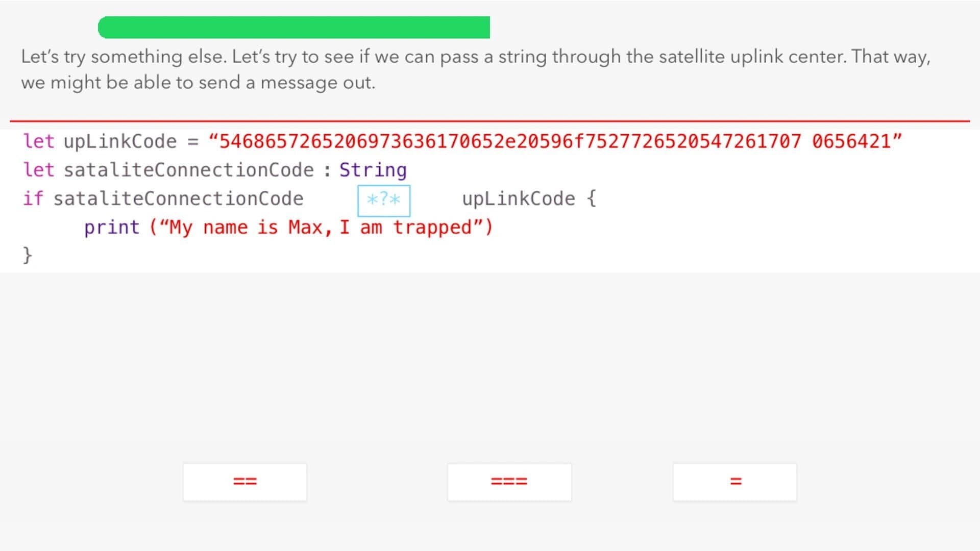The image size is (980, 551).
Task: Select the let keyword on first line
Action: (38, 141)
